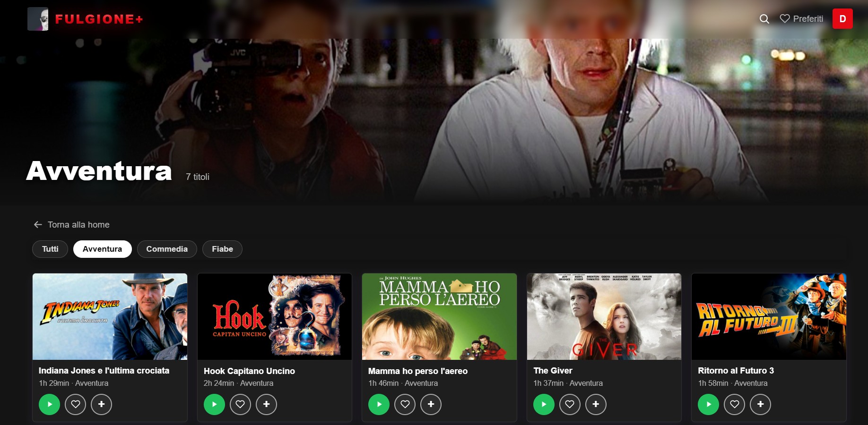Click '1h 58min · Avventura' under Ritorno al Futuro
The height and width of the screenshot is (425, 868).
(x=733, y=383)
